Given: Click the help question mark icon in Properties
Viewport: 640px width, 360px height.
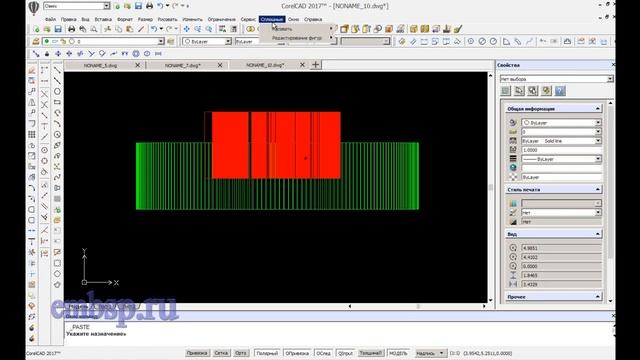Looking at the screenshot, I should [x=560, y=91].
